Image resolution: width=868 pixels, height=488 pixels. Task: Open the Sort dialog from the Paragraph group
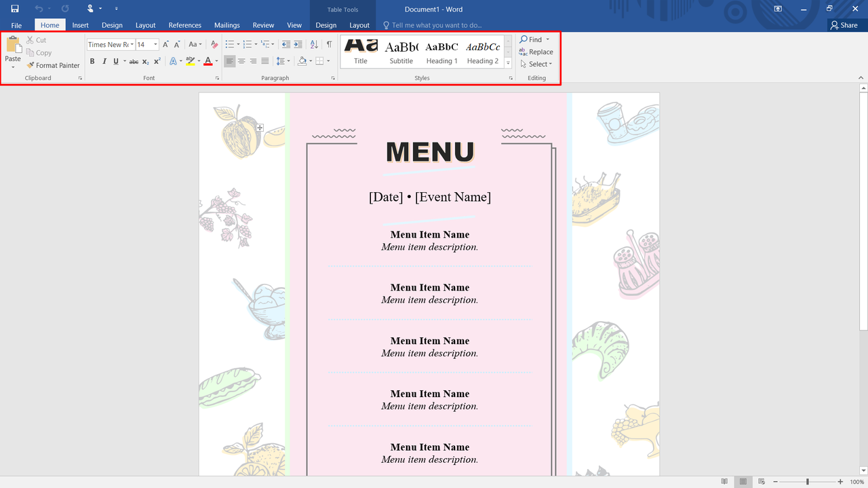tap(313, 43)
